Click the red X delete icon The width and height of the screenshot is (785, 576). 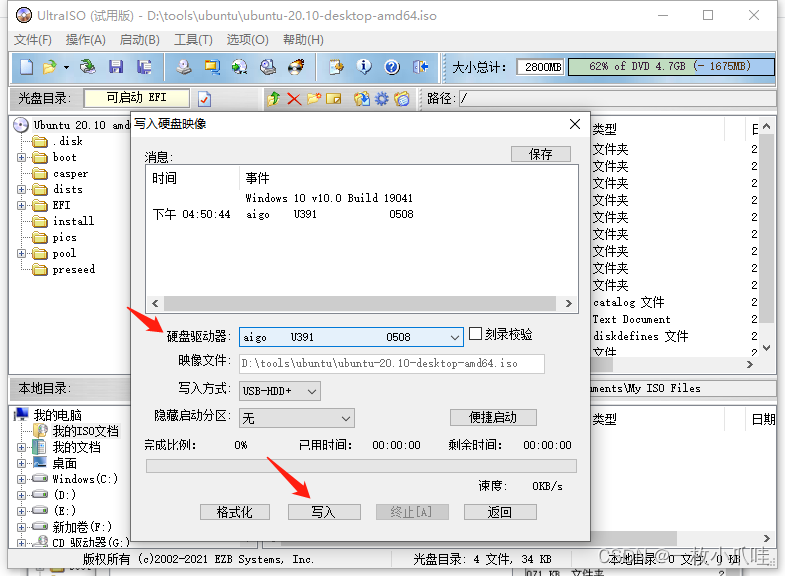pos(294,99)
